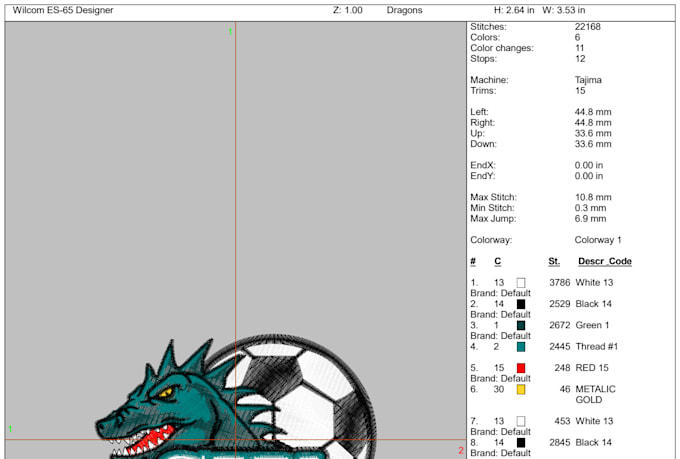This screenshot has height=459, width=680.
Task: Click the Max Stitch value 10.8 mm
Action: click(x=593, y=197)
